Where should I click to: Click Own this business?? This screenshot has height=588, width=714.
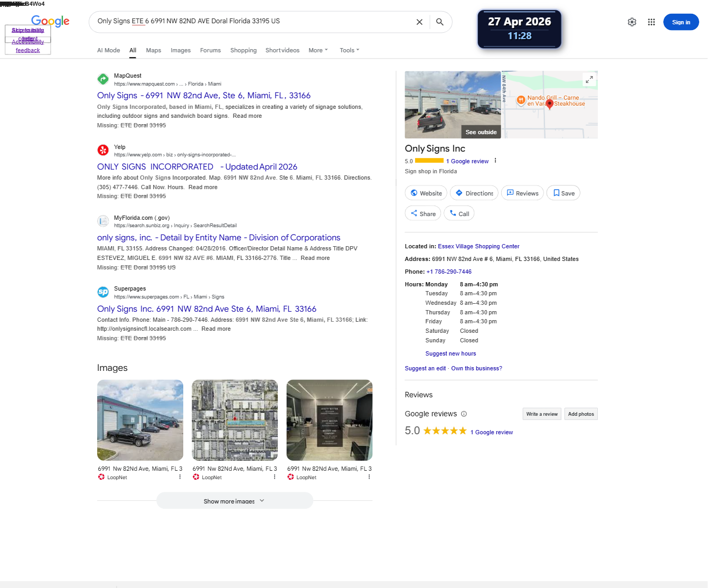[x=476, y=368]
